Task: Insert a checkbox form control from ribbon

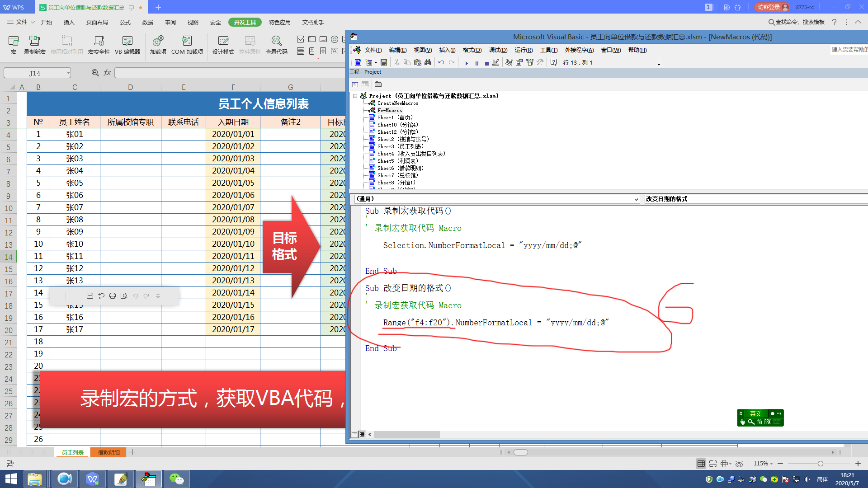Action: (300, 39)
